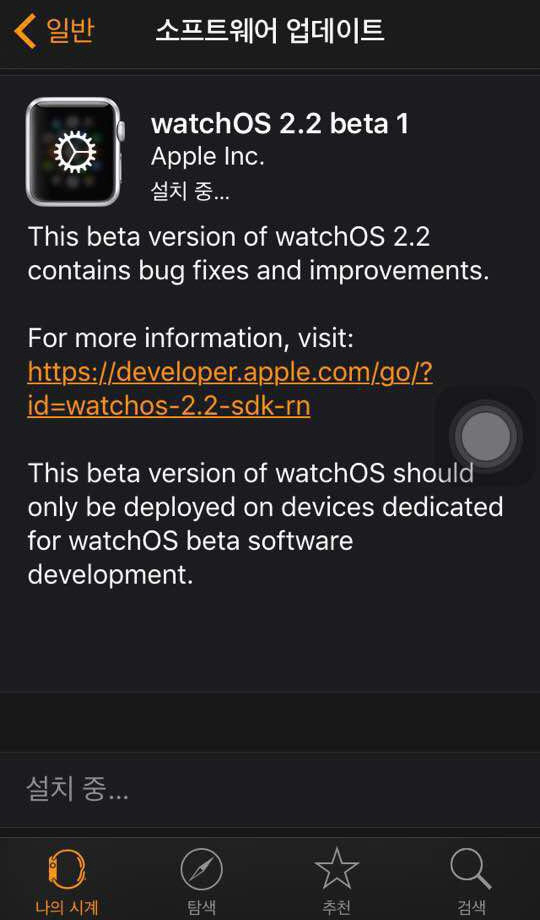Switch to the 추천 tab label
Screen dimensions: 540x920
[336, 907]
